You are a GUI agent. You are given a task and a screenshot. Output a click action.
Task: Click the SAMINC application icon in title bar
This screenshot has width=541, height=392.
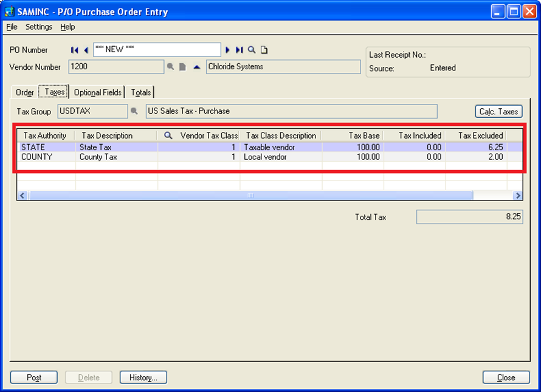point(9,12)
